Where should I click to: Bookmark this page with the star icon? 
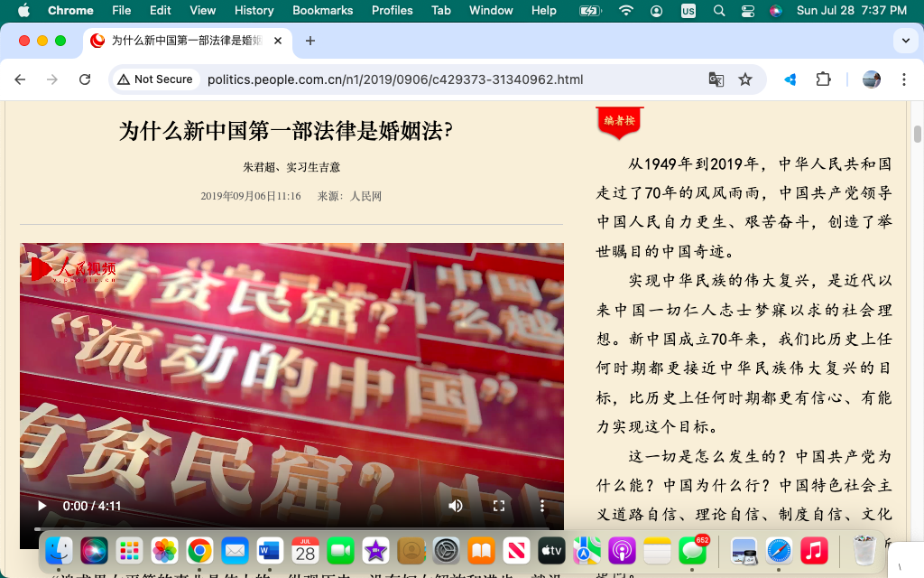(x=745, y=79)
